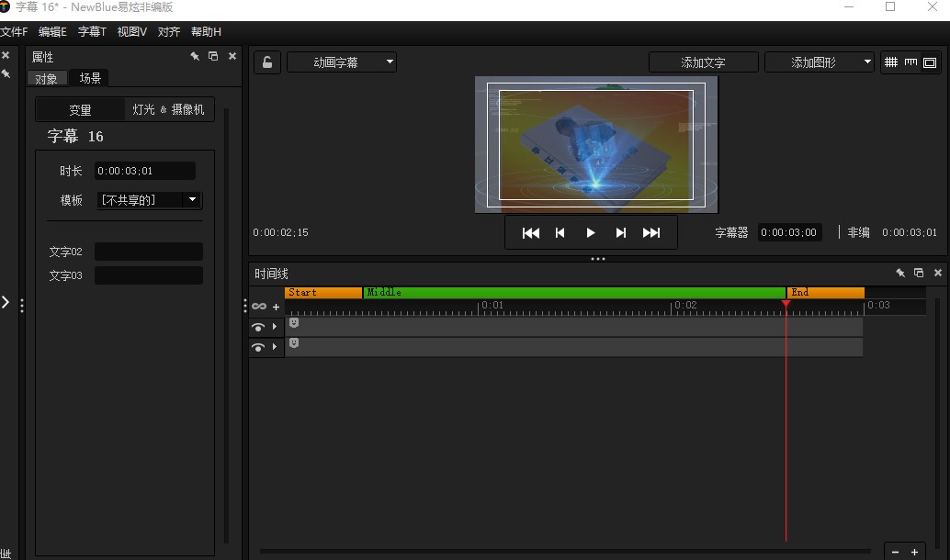Click the 属性 panel vertical scrollbar

coord(227,326)
